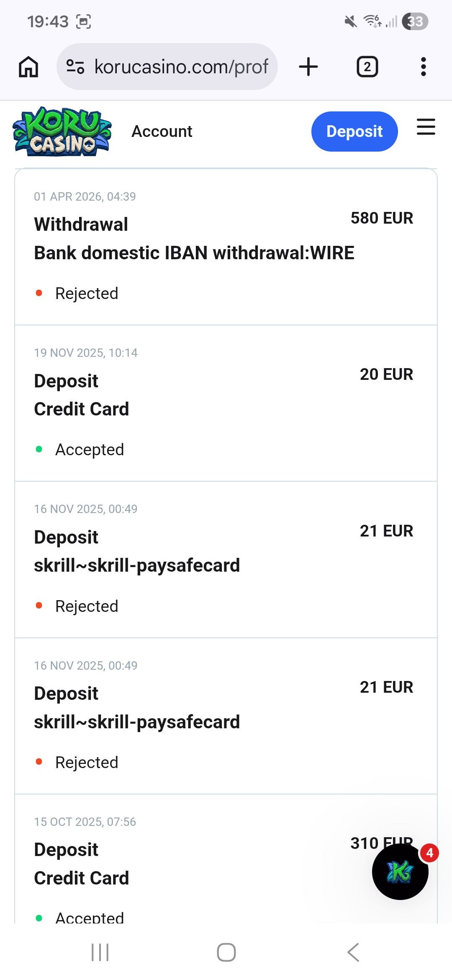Viewport: 452px width, 980px height.
Task: Open the hamburger navigation menu
Action: click(426, 127)
